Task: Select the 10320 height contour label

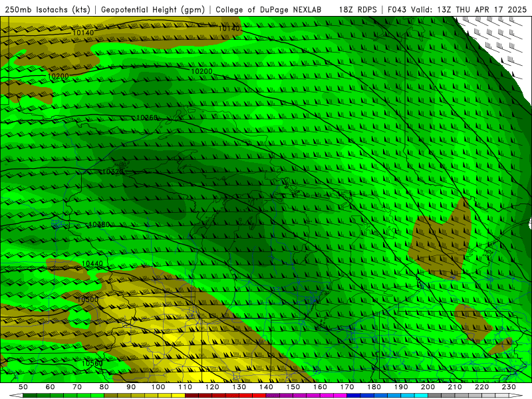Action: (x=112, y=172)
